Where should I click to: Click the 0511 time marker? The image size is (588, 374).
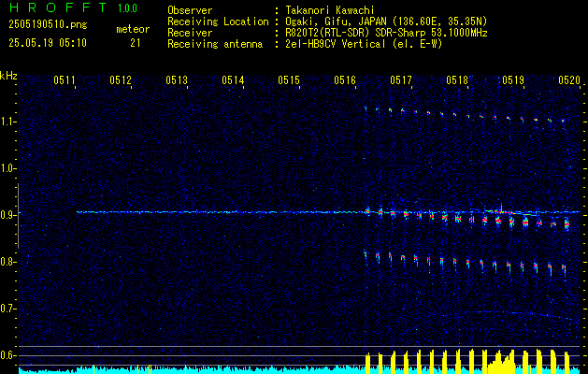click(x=65, y=80)
